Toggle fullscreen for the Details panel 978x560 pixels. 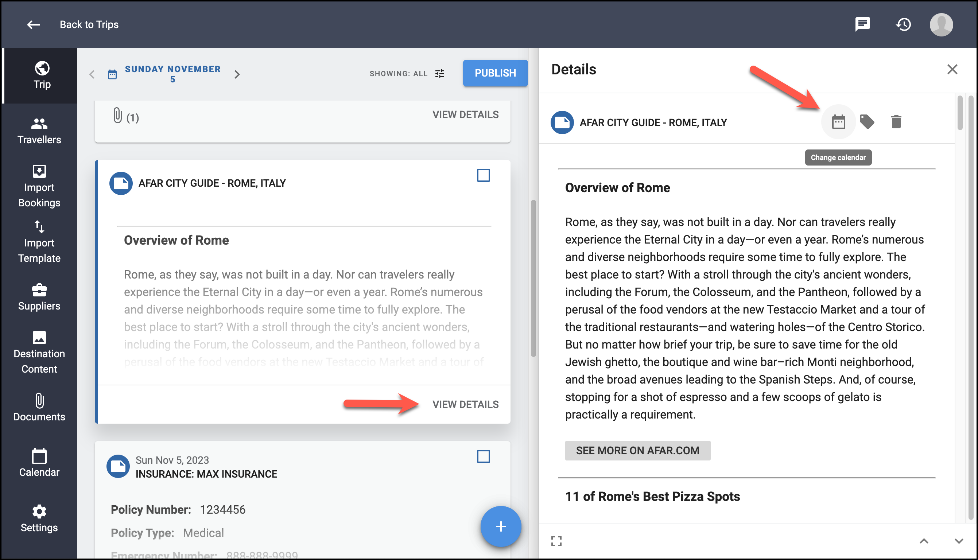(x=556, y=541)
